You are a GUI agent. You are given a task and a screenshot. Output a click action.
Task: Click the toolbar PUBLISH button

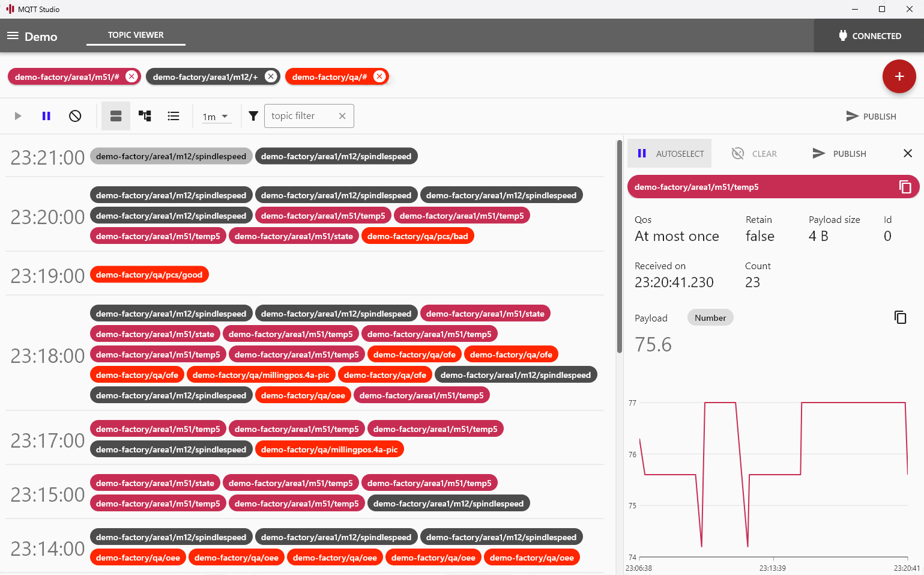coord(871,116)
